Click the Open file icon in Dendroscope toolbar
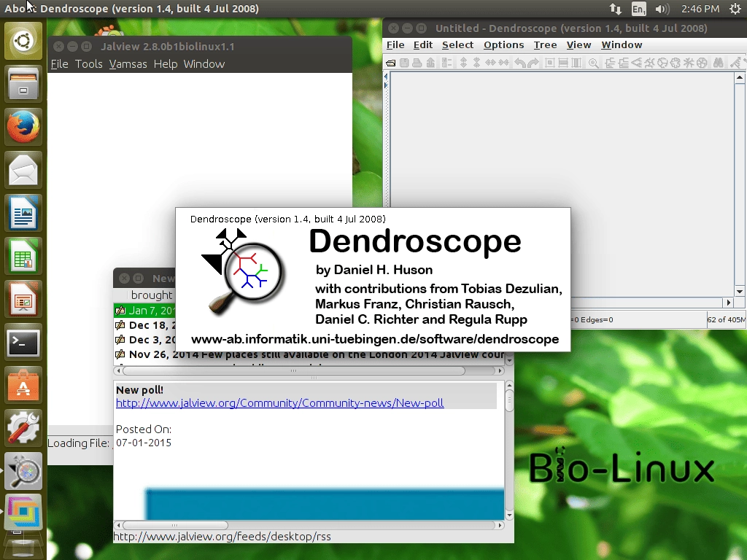The width and height of the screenshot is (747, 560). point(391,63)
